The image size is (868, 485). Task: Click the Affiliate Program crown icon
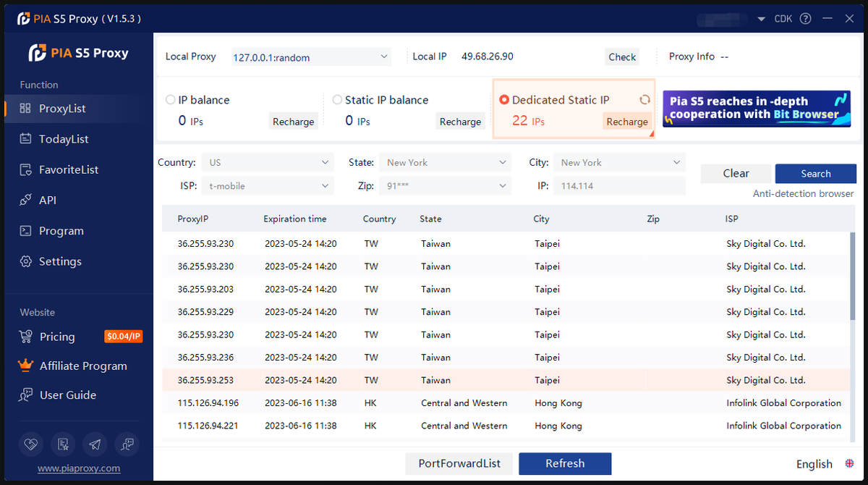click(x=25, y=366)
